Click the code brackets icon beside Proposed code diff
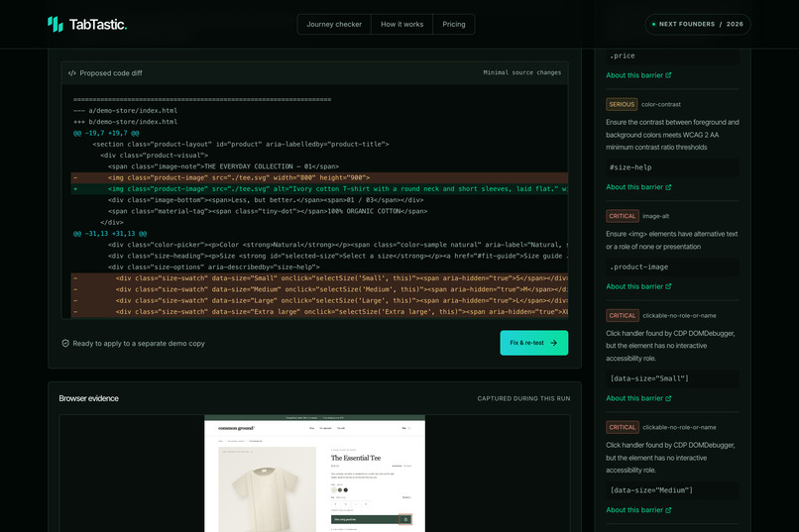The image size is (799, 532). coord(71,73)
